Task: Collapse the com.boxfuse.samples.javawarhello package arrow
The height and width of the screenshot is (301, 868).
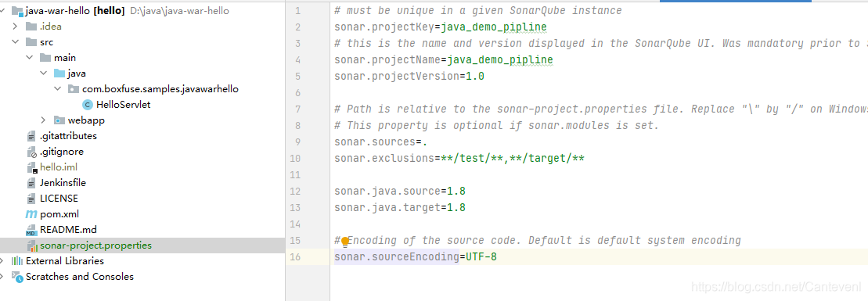Action: coord(58,88)
